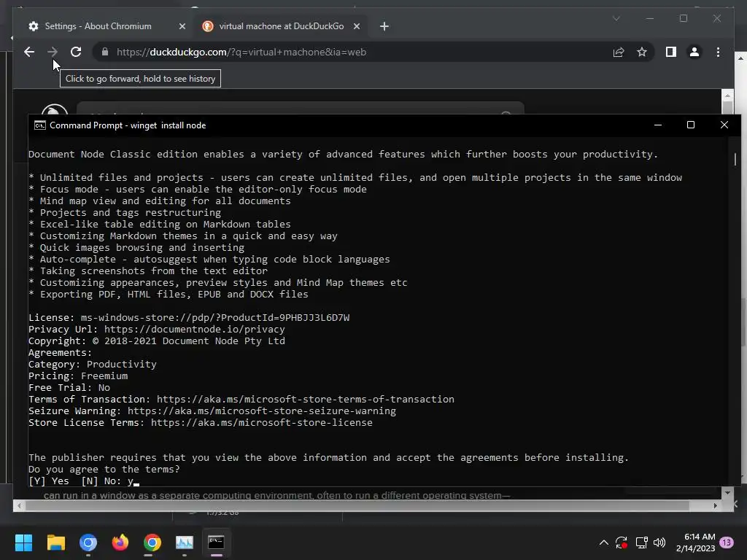Screen dimensions: 747x560
Task: Click browser horizontal scrollbar at bottom
Action: (x=357, y=506)
